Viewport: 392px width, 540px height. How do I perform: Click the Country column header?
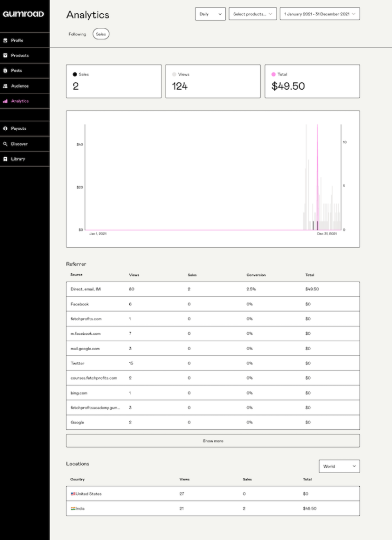coord(77,479)
